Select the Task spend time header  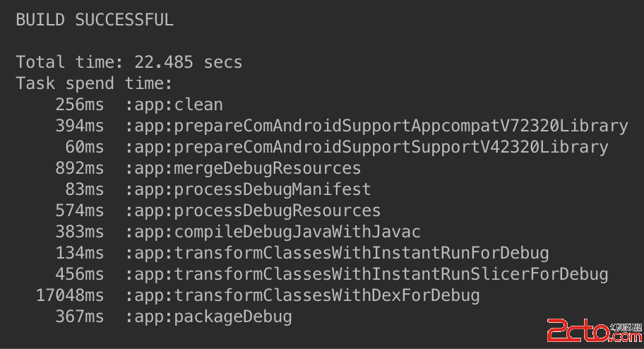(94, 83)
